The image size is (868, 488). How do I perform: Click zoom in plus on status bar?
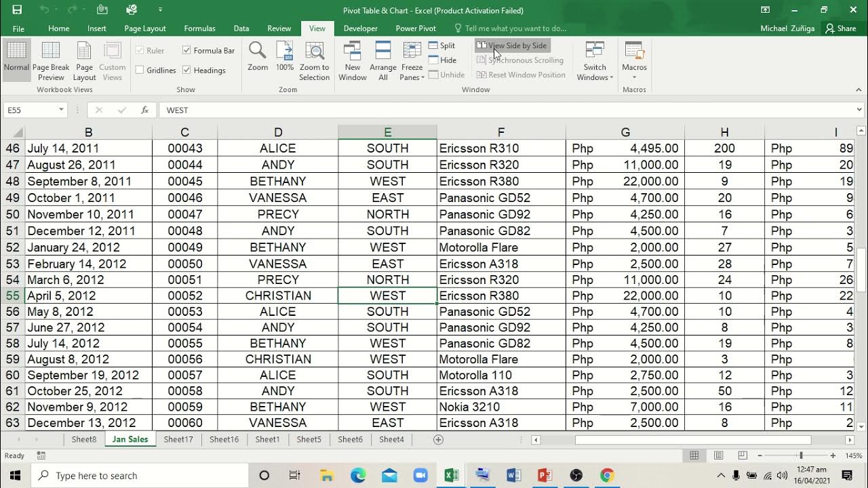(833, 455)
